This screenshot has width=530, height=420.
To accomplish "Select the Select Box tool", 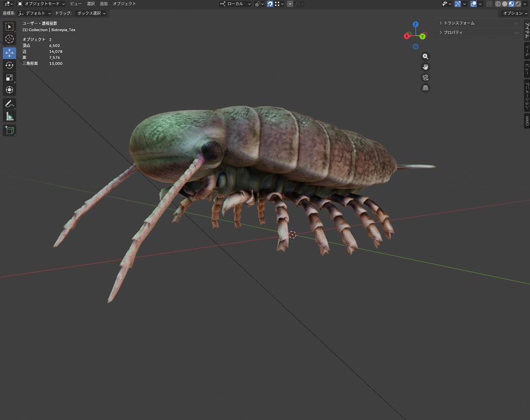I will tap(9, 27).
